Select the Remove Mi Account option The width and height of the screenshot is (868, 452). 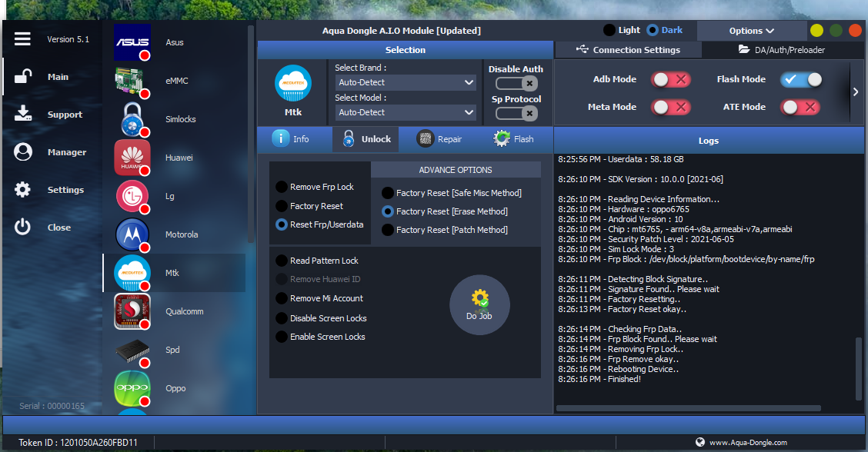click(282, 298)
